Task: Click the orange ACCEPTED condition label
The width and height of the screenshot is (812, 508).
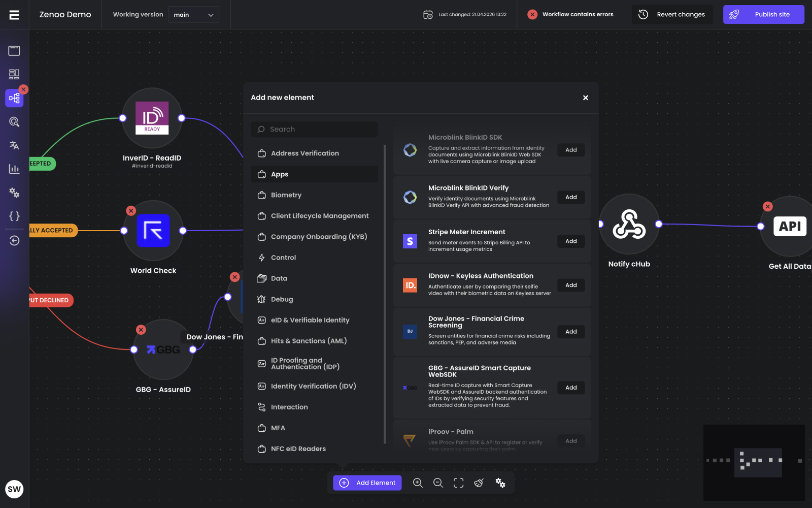Action: (x=53, y=231)
